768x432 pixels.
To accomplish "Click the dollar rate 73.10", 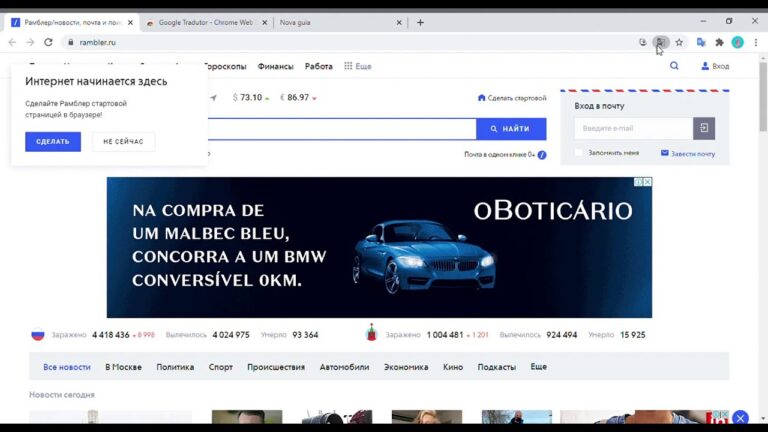I will [x=251, y=97].
